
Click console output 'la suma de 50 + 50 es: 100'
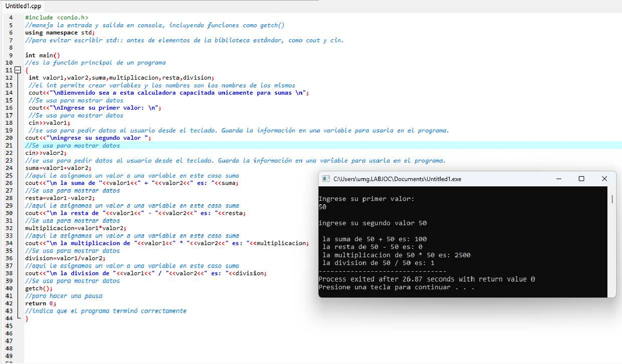point(374,239)
